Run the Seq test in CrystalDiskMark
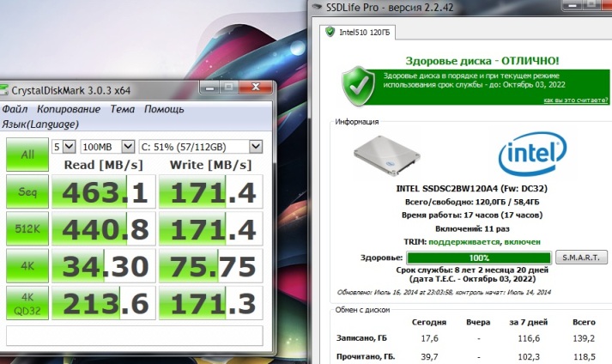Image resolution: width=612 pixels, height=364 pixels. (x=27, y=191)
